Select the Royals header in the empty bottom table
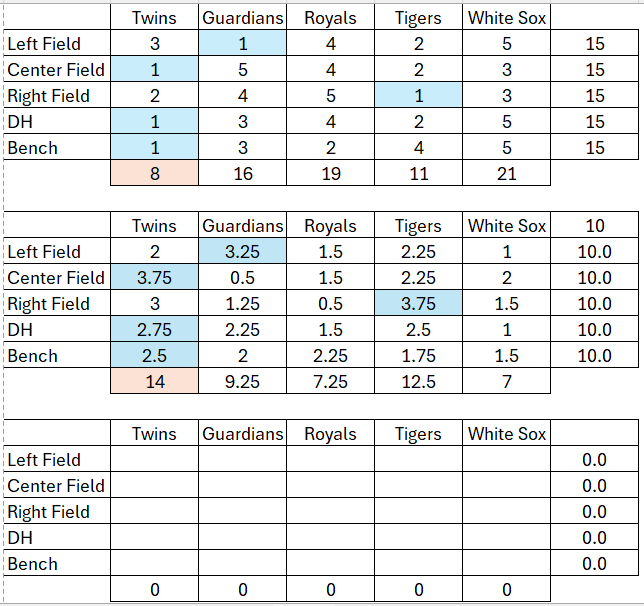 click(x=331, y=434)
